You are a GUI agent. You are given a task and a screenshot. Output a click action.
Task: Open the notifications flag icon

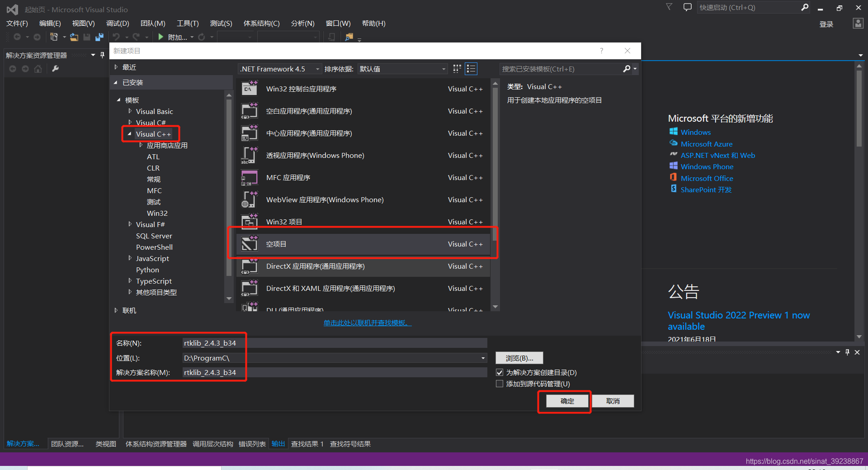(x=669, y=7)
